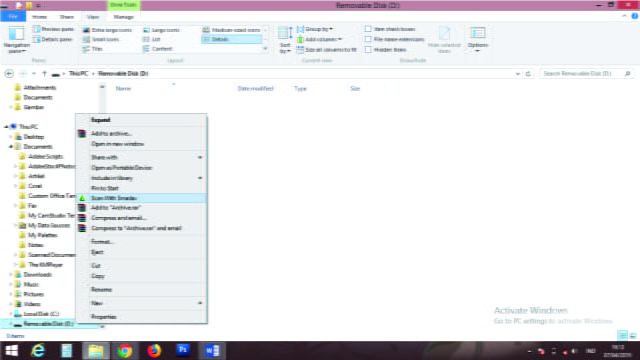Image resolution: width=640 pixels, height=360 pixels.
Task: Enable Item check boxes option
Action: coord(368,29)
